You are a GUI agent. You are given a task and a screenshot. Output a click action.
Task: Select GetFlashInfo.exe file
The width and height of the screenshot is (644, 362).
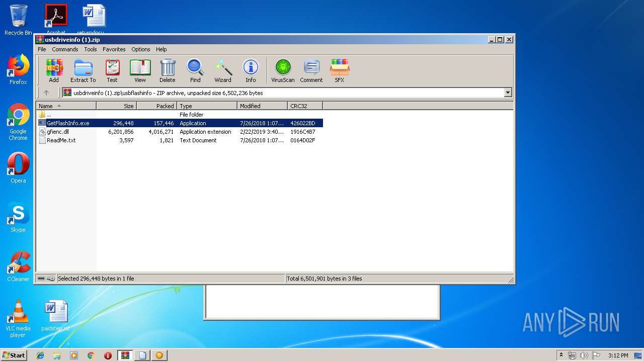point(181,123)
